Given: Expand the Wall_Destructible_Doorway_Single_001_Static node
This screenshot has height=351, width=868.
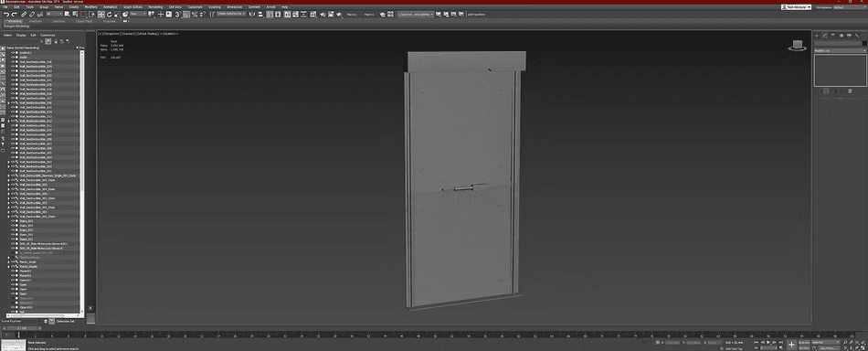Looking at the screenshot, I should pyautogui.click(x=8, y=175).
